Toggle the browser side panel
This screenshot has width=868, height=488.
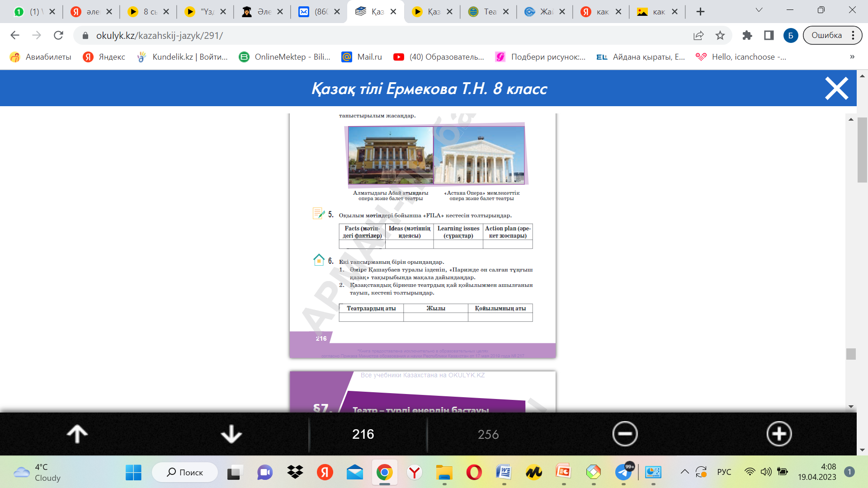click(x=769, y=35)
